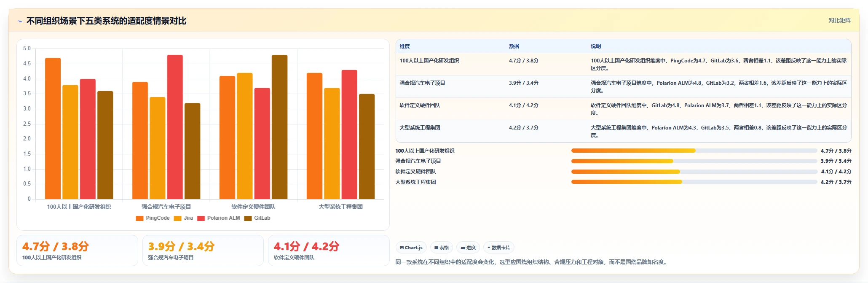Viewport: 868px width, 283px height.
Task: Open the 4.7分 / 3.8分 data card
Action: [77, 251]
